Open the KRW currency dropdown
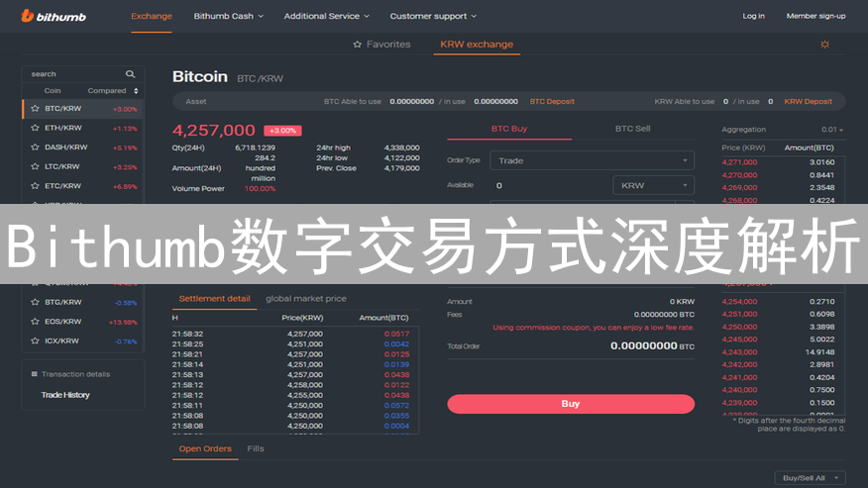Screen dimensions: 868x488 (653, 185)
